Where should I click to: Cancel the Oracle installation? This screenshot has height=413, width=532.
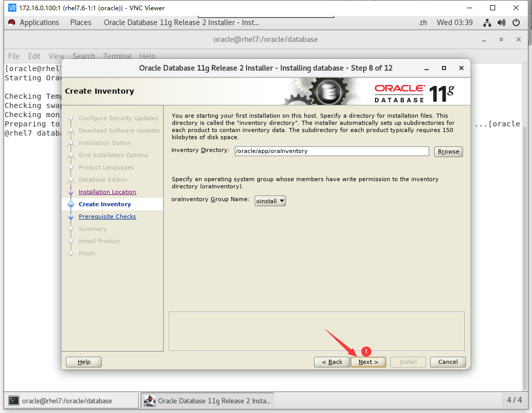coord(448,362)
